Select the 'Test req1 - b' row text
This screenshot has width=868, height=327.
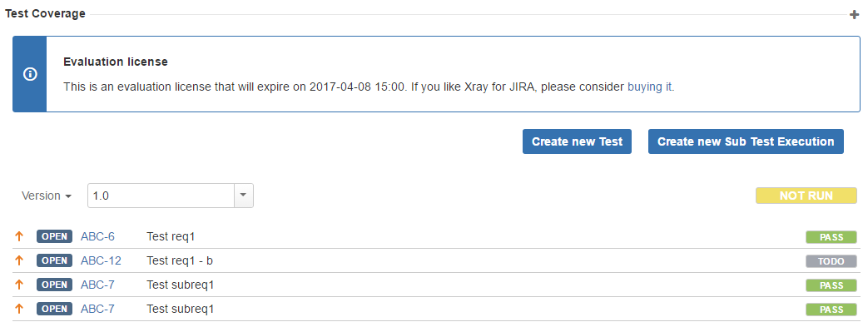pyautogui.click(x=180, y=260)
